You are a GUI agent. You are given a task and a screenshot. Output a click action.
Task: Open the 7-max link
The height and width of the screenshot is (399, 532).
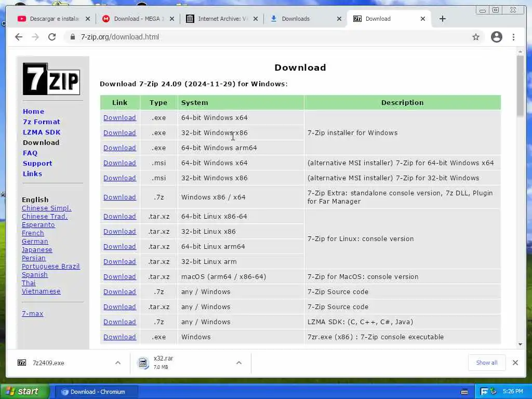[32, 313]
